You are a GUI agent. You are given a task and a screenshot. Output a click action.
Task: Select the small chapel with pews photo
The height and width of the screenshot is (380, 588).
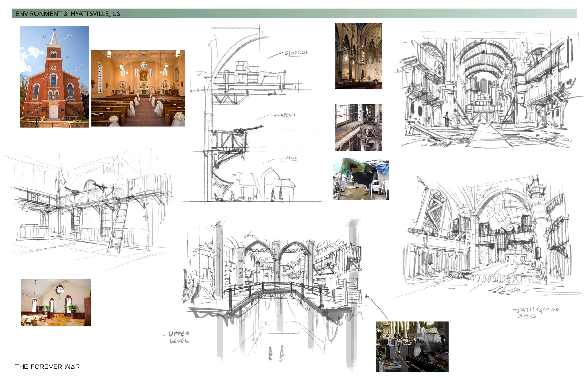pos(56,302)
